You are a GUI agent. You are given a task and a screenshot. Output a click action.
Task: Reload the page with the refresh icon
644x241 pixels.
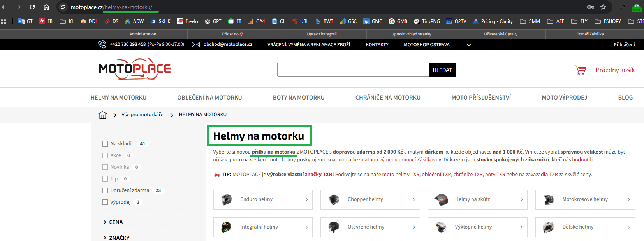coord(32,7)
